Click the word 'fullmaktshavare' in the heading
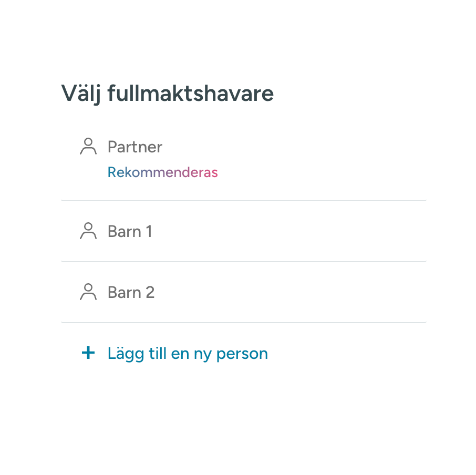The width and height of the screenshot is (476, 475). tap(191, 94)
